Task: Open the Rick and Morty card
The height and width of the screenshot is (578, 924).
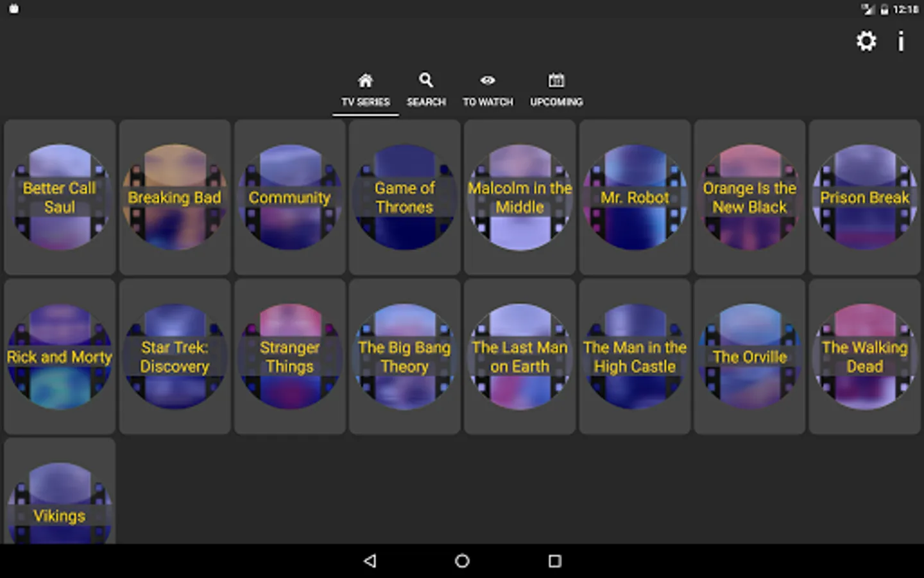Action: tap(60, 356)
